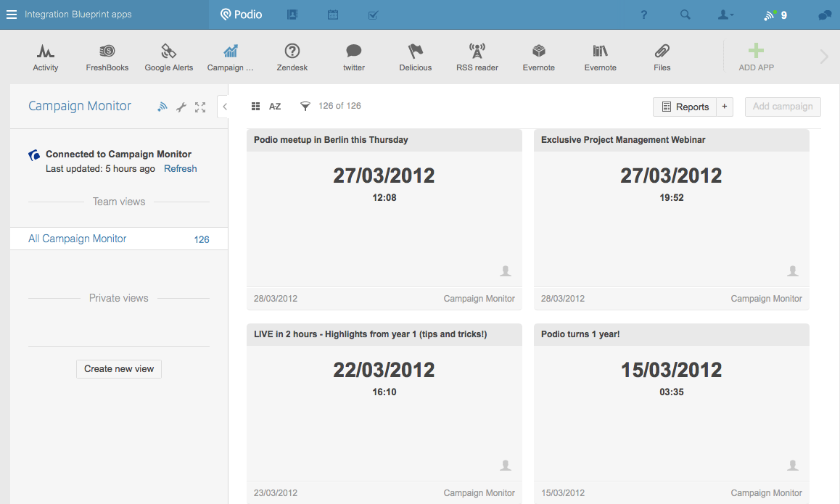This screenshot has width=840, height=504.
Task: Open the hamburger workspace menu
Action: pos(12,15)
